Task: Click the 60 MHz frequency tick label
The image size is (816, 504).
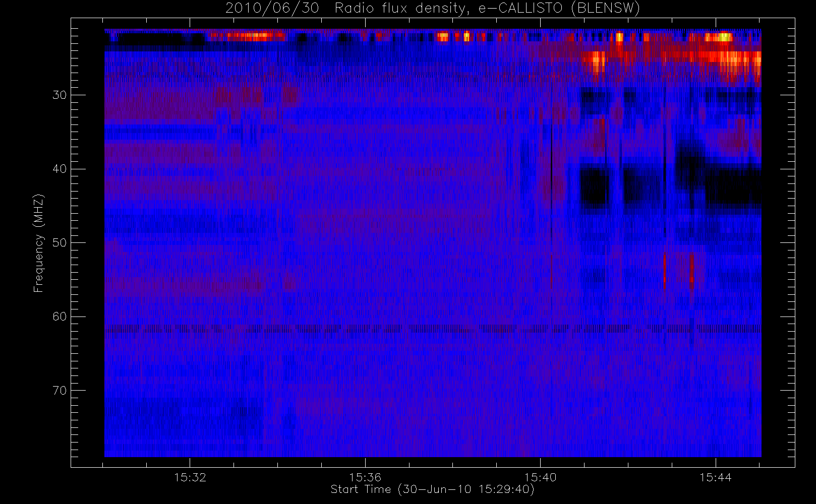Action: (60, 317)
